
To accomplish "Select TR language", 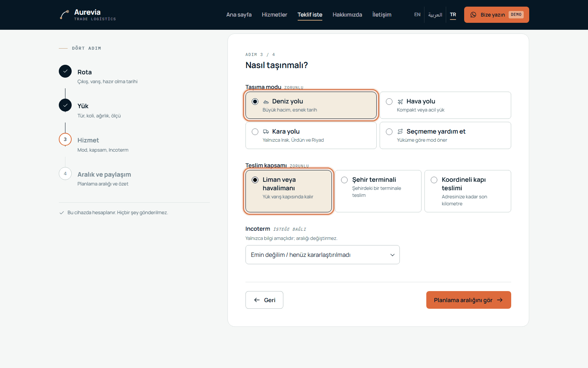I will click(x=453, y=15).
